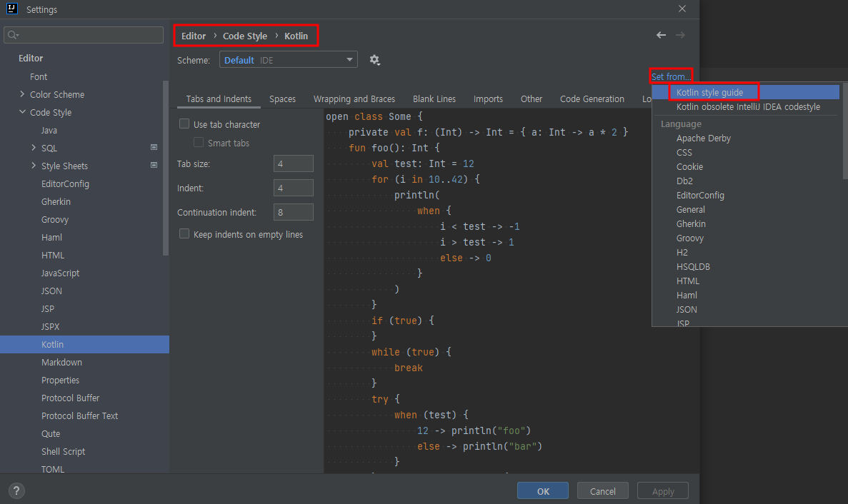Screen dimensions: 848x504
Task: Collapse the Code Style tree node
Action: tap(22, 112)
